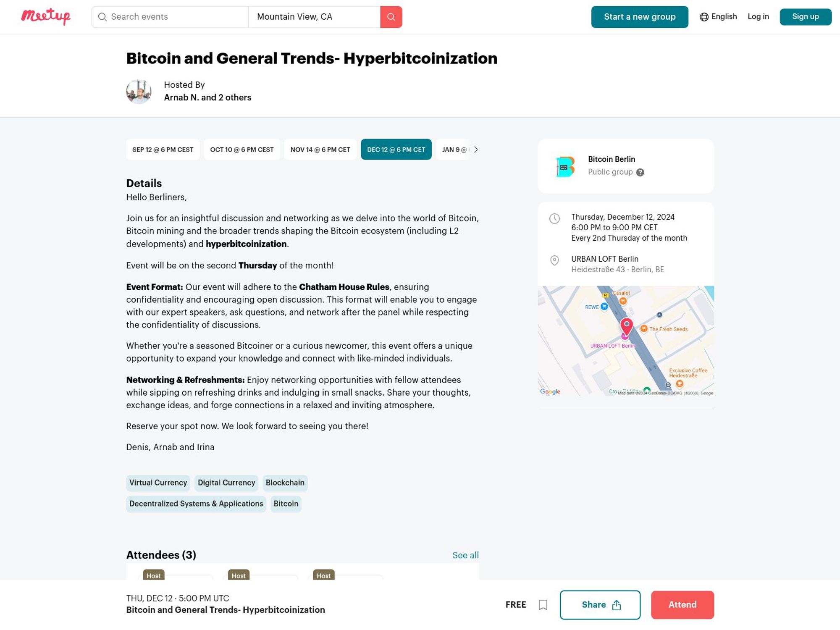Click the bookmark/save event icon
Screen dimensions: 840x630
pos(543,605)
